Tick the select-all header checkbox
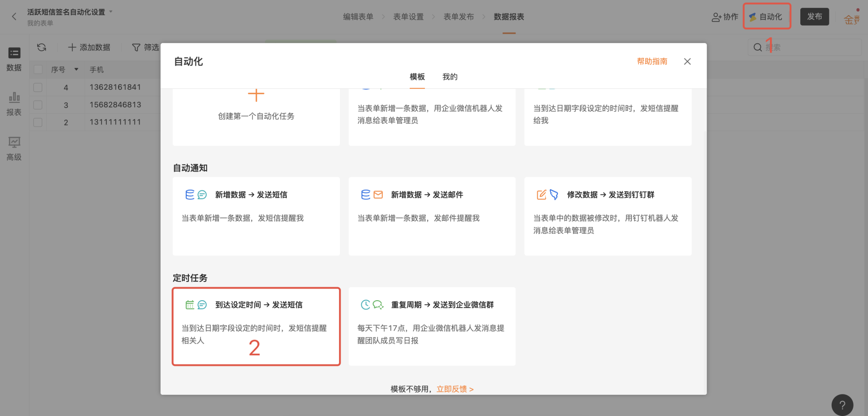The height and width of the screenshot is (416, 868). point(38,69)
